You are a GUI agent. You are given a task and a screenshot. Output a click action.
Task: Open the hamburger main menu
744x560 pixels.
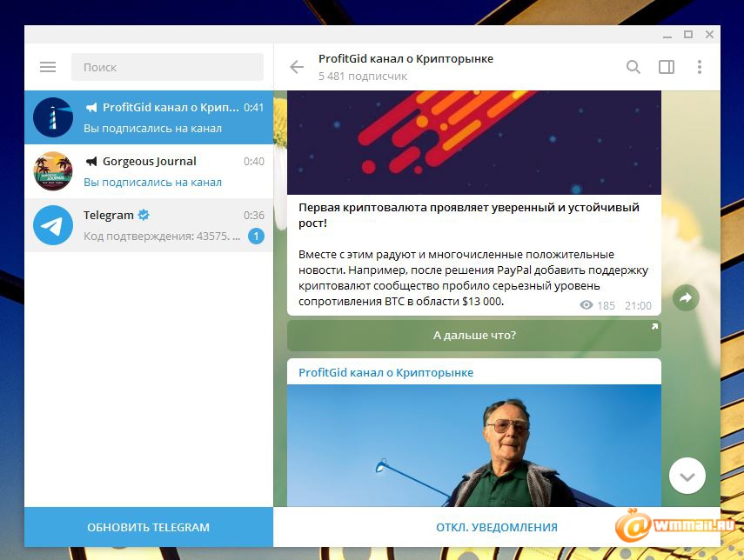[x=48, y=67]
